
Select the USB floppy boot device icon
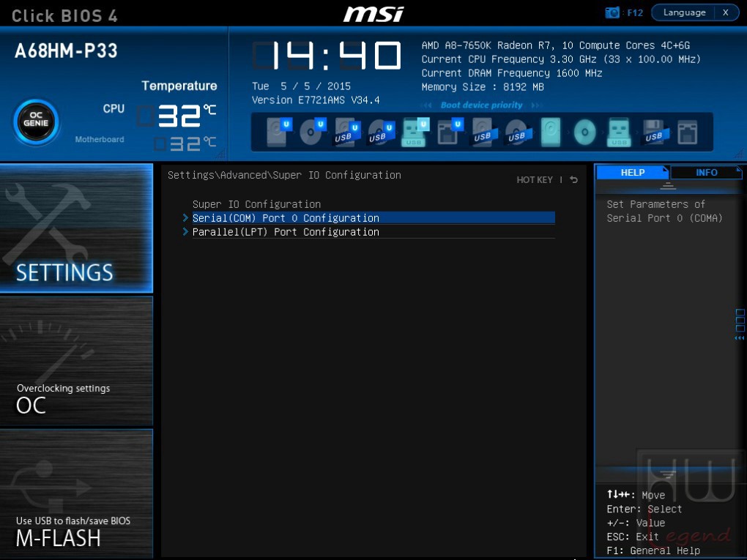click(x=655, y=132)
